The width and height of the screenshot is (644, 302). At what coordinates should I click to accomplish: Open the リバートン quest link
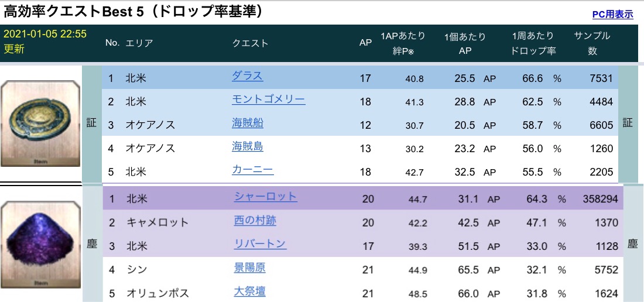[260, 244]
